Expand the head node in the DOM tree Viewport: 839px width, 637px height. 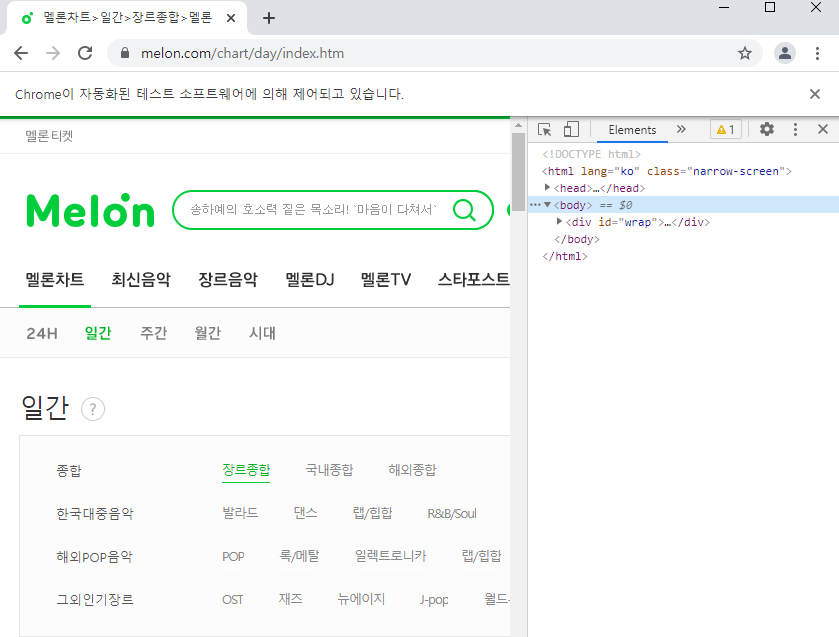pyautogui.click(x=547, y=187)
